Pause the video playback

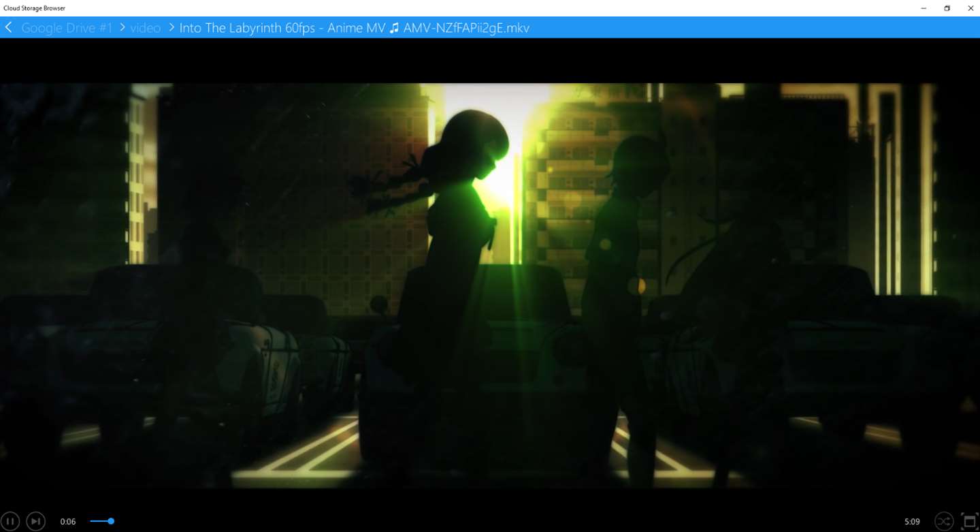[x=10, y=521]
